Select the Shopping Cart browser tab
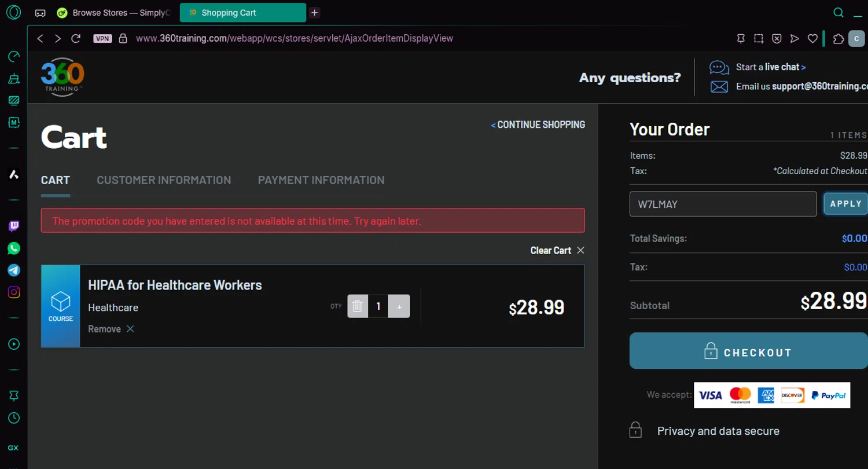The width and height of the screenshot is (868, 469). coord(243,13)
